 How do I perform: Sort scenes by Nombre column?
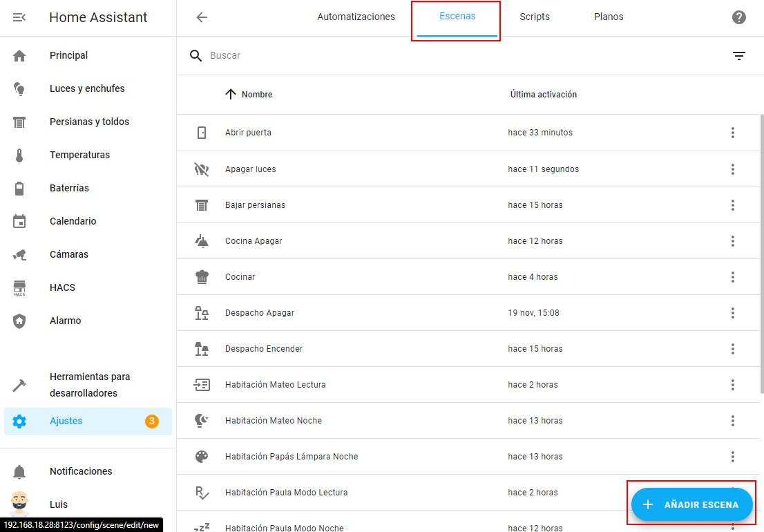point(256,95)
